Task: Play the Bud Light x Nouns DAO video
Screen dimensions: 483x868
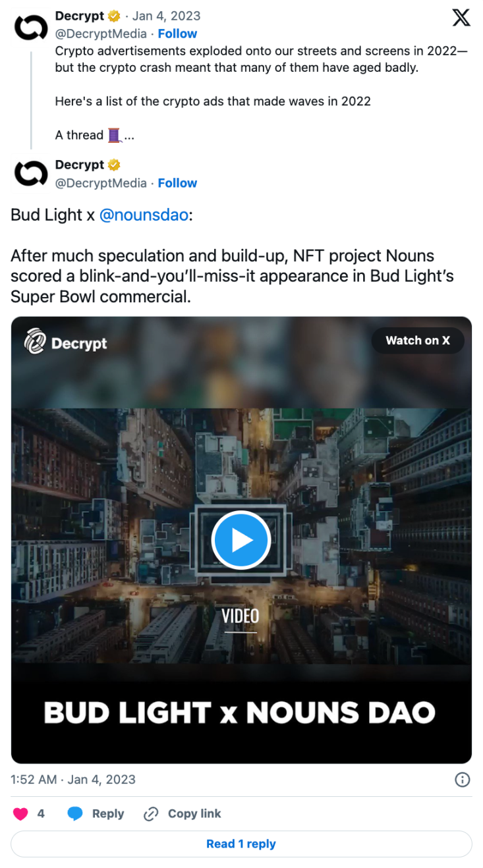Action: [x=241, y=540]
